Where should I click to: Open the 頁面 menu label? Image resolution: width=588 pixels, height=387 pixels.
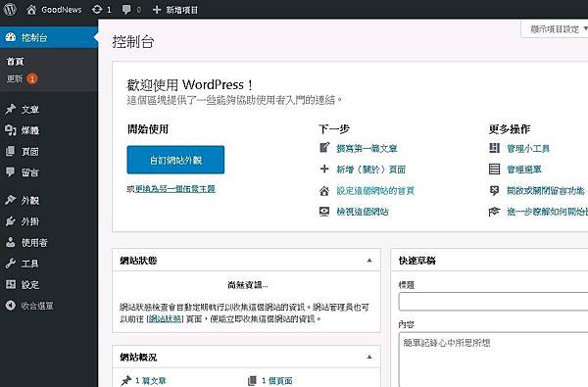(30, 152)
